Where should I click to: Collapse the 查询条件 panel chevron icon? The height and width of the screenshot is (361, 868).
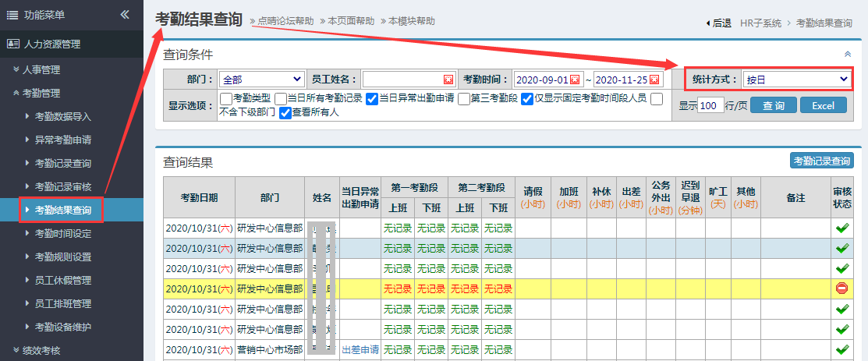pyautogui.click(x=848, y=55)
